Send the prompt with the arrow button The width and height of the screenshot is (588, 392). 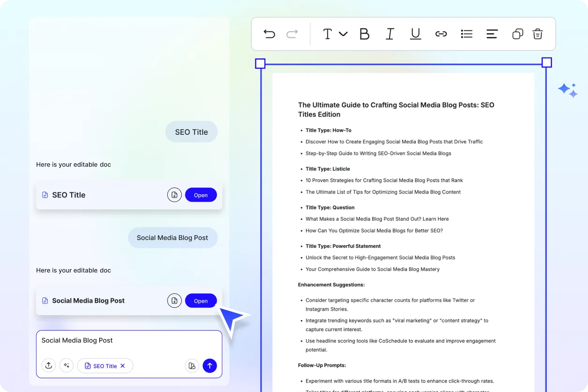tap(210, 365)
